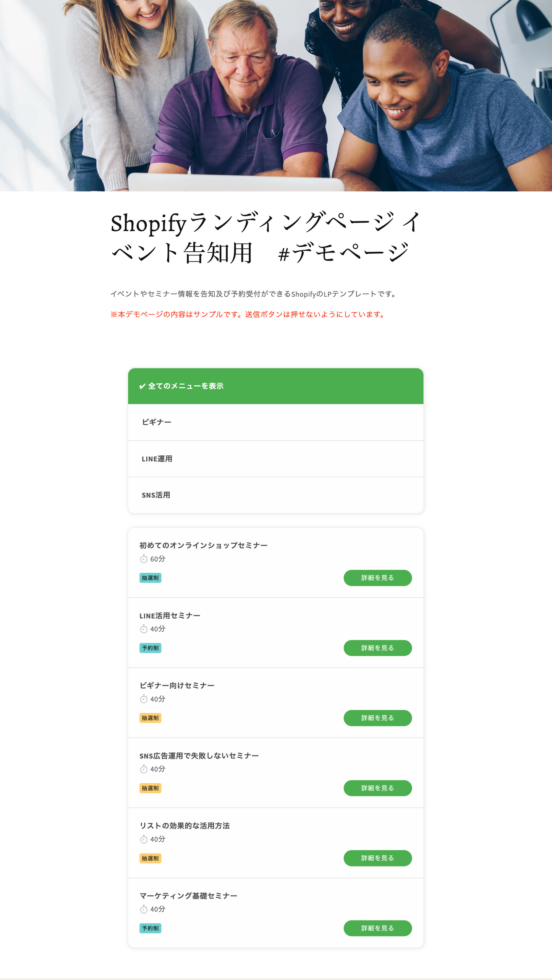Click the stopwatch icon for SNS広告運用で失敗しないセミナー
The image size is (552, 980).
tap(143, 769)
